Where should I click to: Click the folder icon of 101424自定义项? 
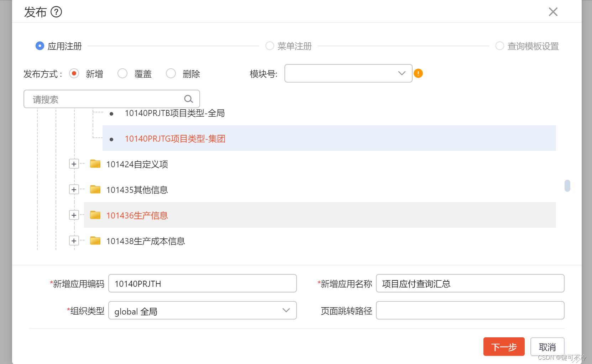click(95, 164)
